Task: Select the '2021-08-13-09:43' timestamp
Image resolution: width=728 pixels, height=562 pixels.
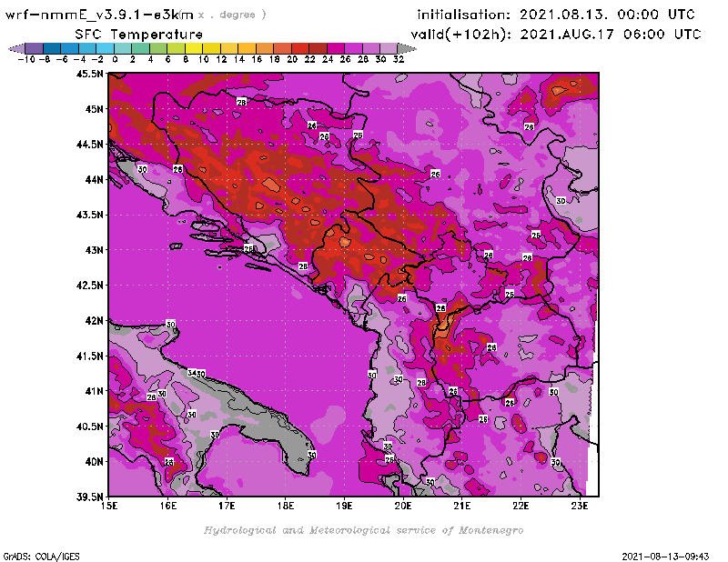Action: [x=665, y=557]
